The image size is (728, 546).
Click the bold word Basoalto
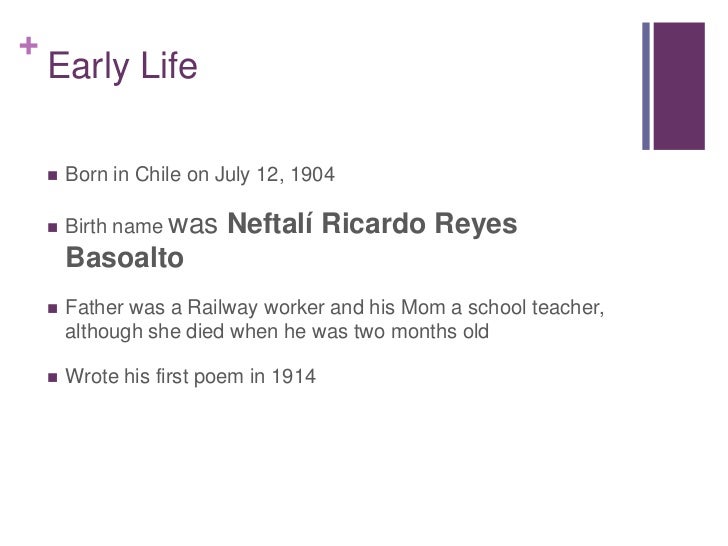125,258
